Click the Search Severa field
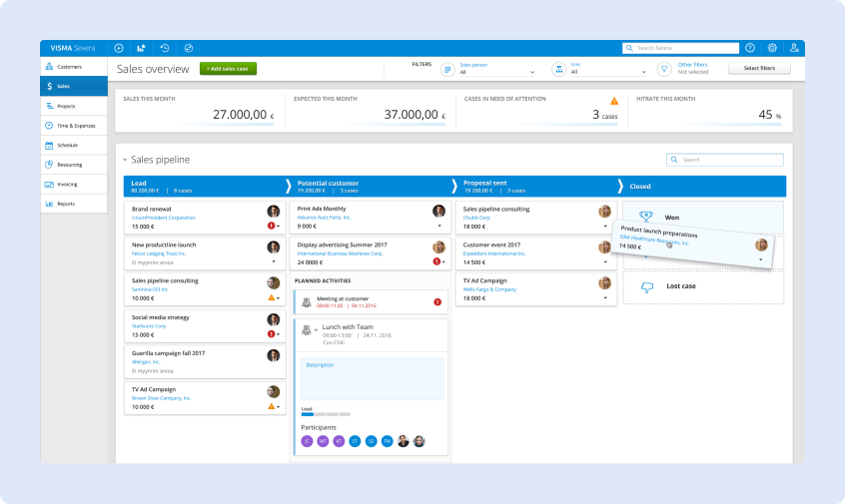Image resolution: width=845 pixels, height=504 pixels. [680, 48]
